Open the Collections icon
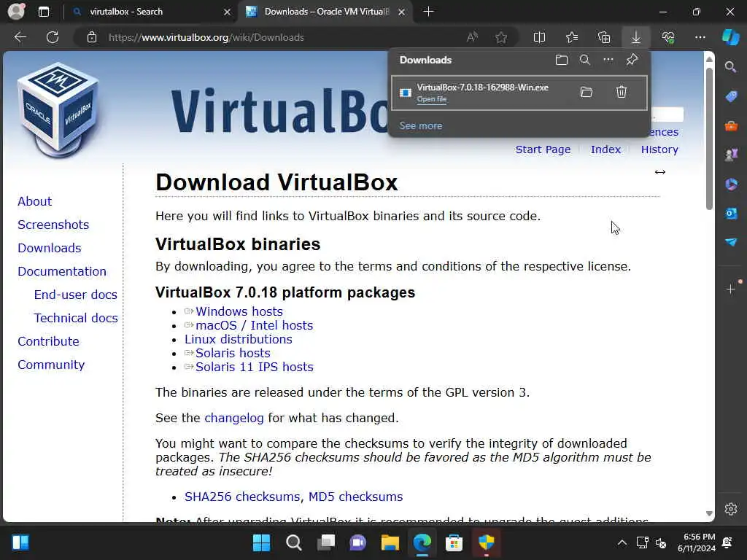 pyautogui.click(x=604, y=37)
